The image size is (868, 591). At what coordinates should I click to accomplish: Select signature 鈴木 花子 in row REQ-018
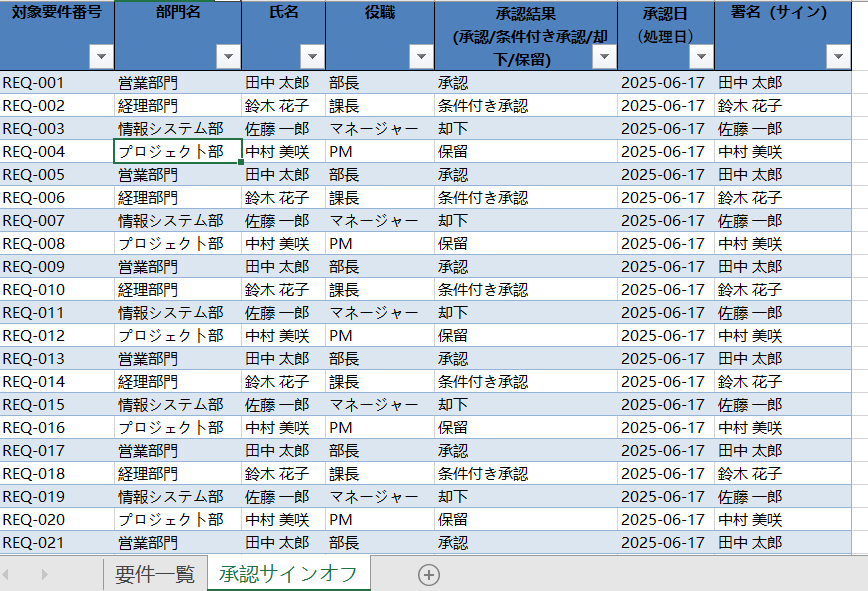783,473
